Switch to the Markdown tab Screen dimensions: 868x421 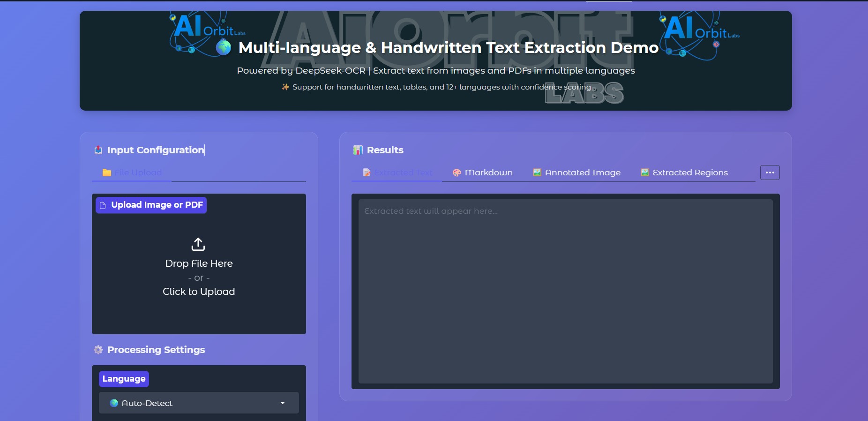[483, 173]
